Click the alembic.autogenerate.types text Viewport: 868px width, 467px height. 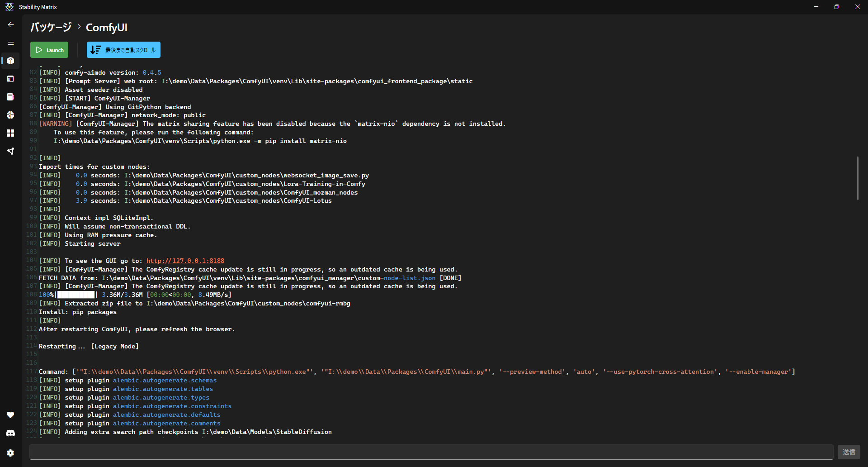161,397
